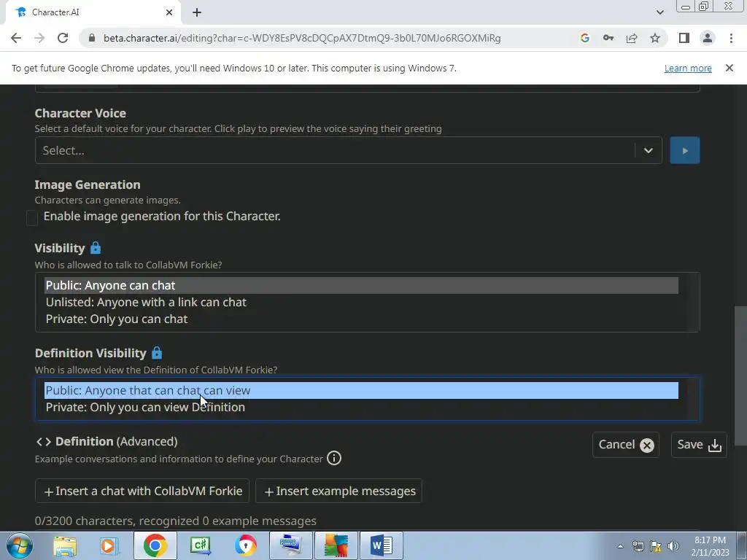Share this page from the address bar
This screenshot has width=747, height=560.
click(632, 38)
